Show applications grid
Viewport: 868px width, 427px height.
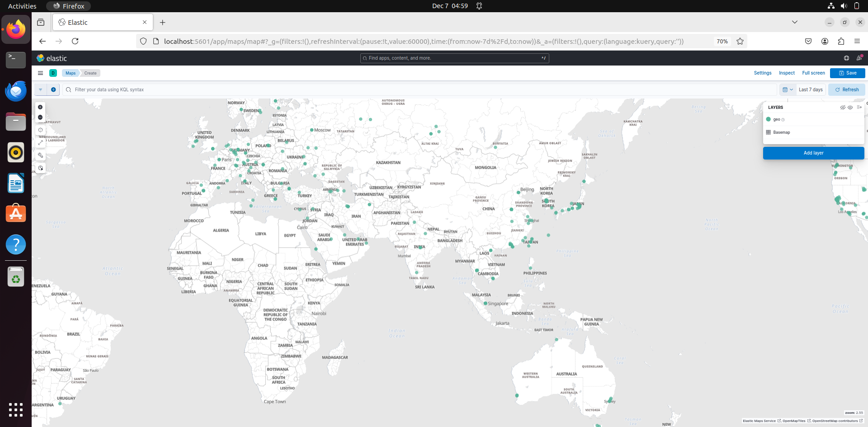point(16,410)
